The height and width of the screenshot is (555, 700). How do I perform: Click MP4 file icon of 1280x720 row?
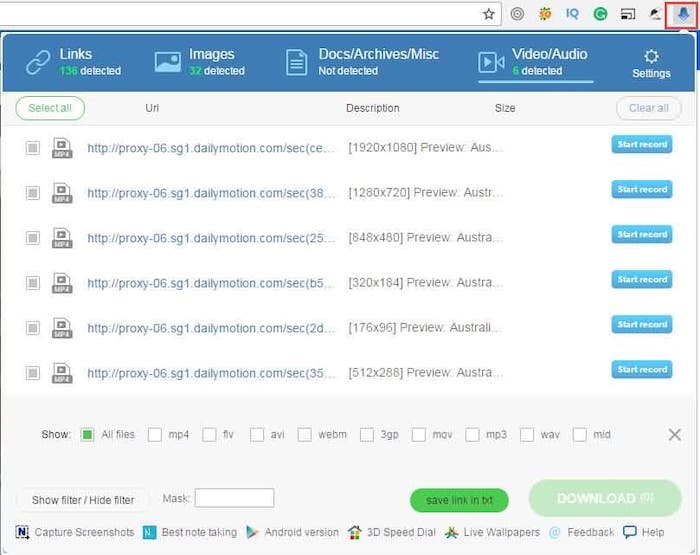62,193
